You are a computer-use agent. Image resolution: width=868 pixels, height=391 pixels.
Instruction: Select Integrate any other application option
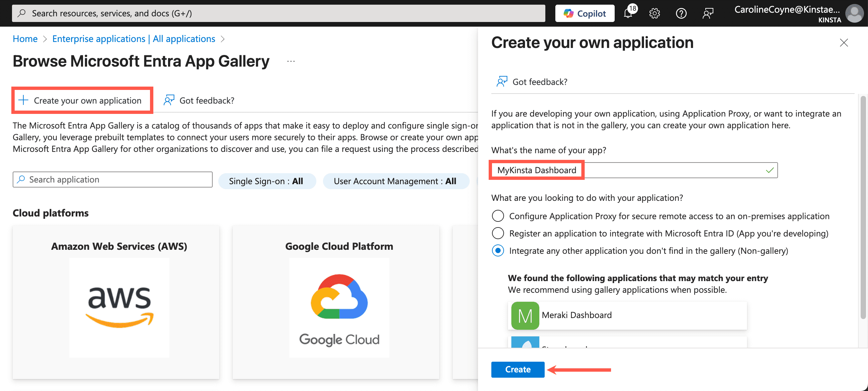pos(498,250)
